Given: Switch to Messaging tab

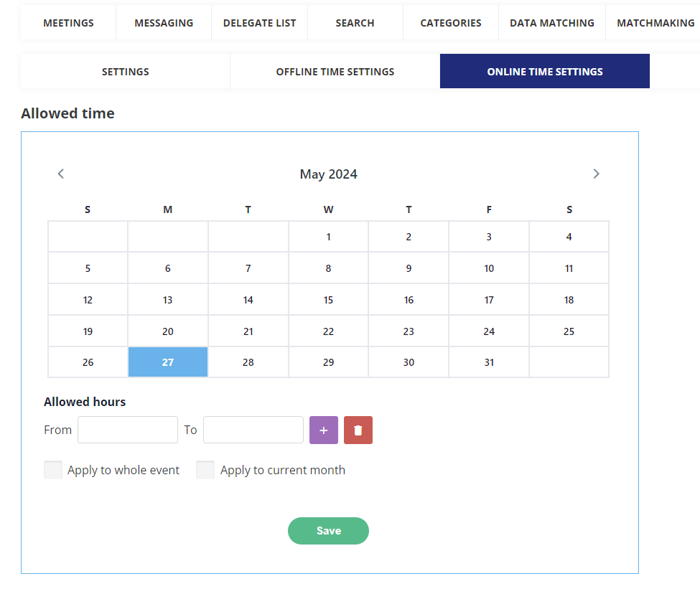Looking at the screenshot, I should coord(164,23).
